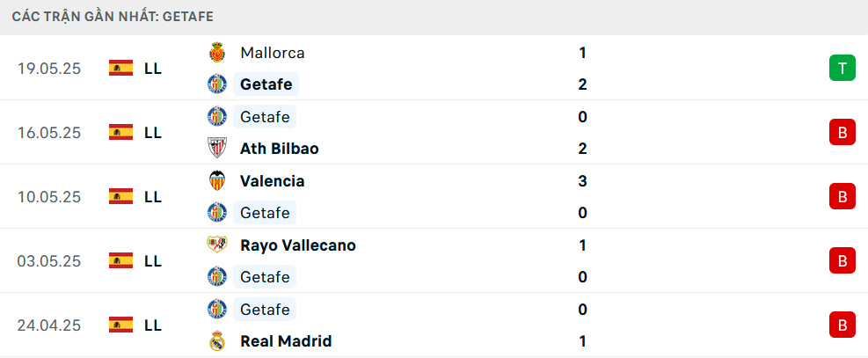The image size is (868, 358).
Task: Click the Mallorca club crest icon
Action: pos(216,53)
